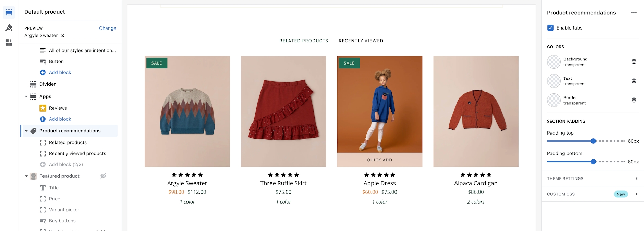Expand the Theme settings panel

[x=593, y=178]
